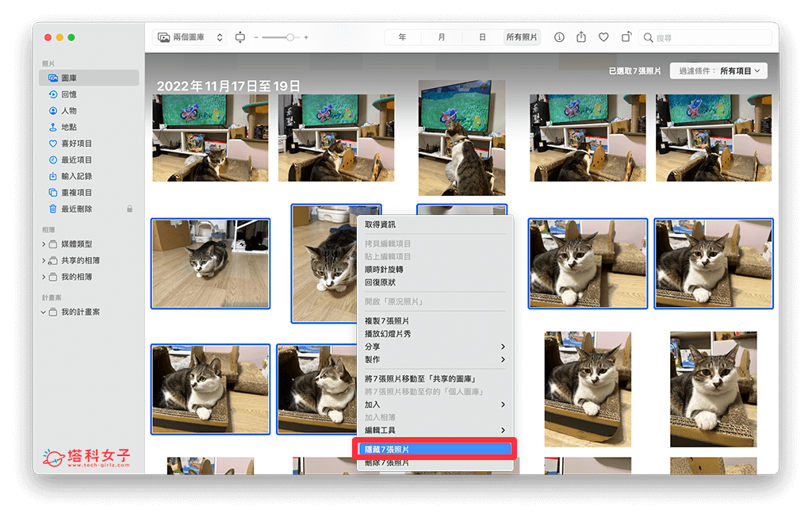Open the 加入 submenu in context menu
Image resolution: width=812 pixels, height=518 pixels.
click(435, 405)
